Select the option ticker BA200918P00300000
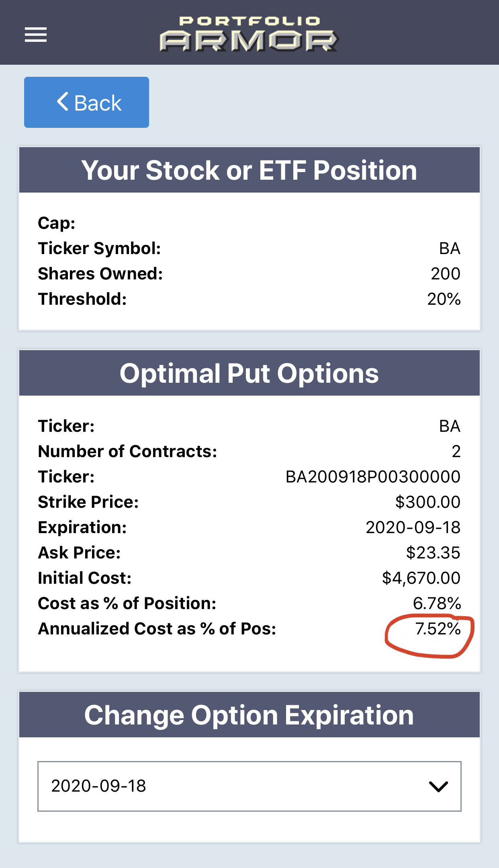This screenshot has height=868, width=499. 373,477
